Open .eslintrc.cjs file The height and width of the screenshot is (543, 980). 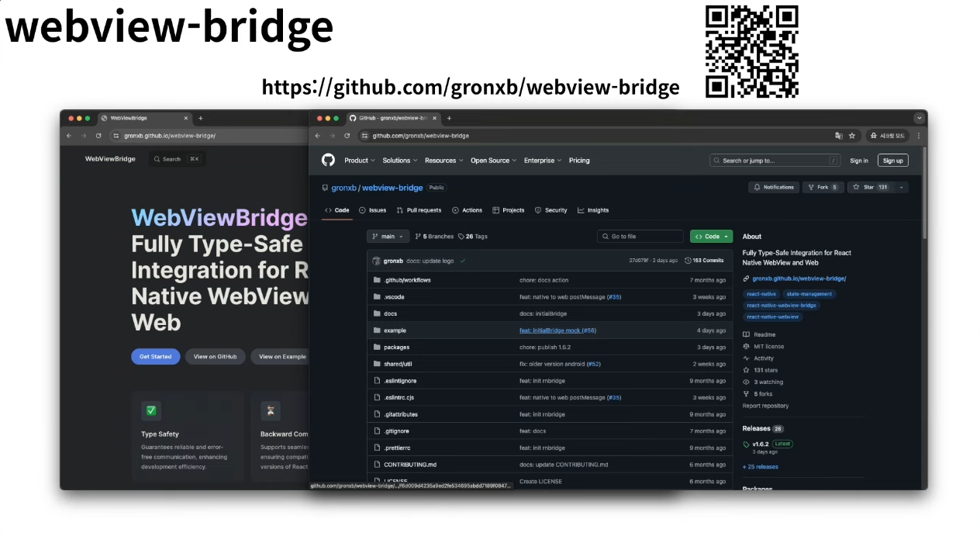pyautogui.click(x=399, y=397)
